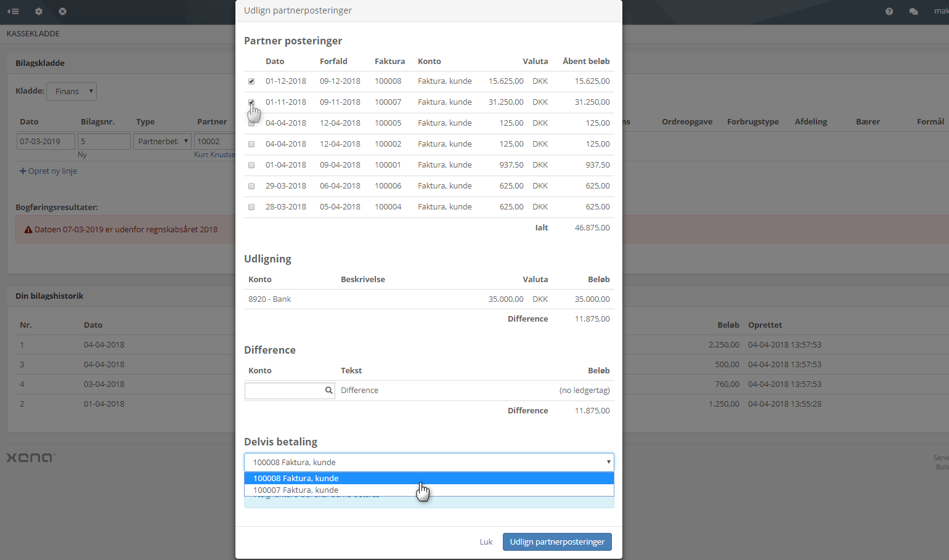
Task: Choose 100008 Faktura, kunde option
Action: point(296,478)
